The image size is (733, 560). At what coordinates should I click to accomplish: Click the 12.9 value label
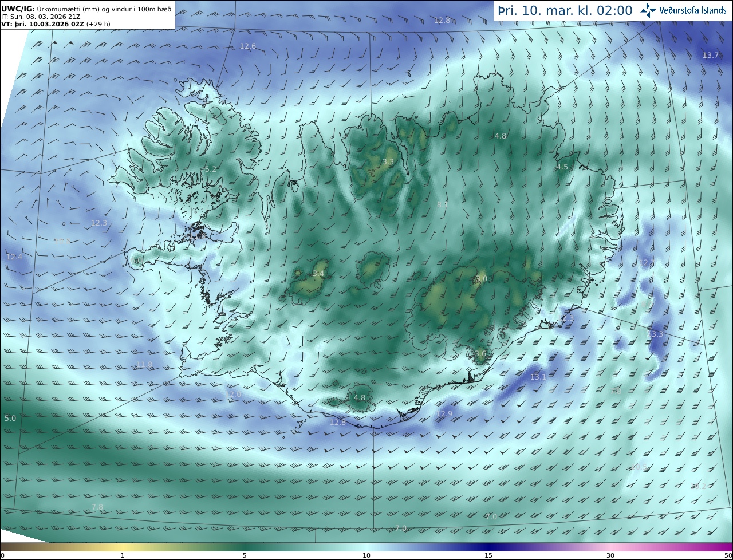[444, 414]
